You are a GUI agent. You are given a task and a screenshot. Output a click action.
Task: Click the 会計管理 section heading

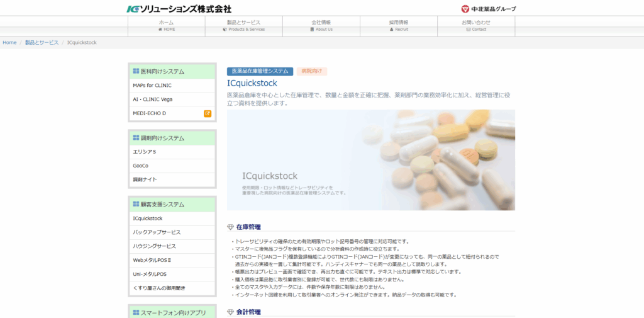pyautogui.click(x=248, y=312)
